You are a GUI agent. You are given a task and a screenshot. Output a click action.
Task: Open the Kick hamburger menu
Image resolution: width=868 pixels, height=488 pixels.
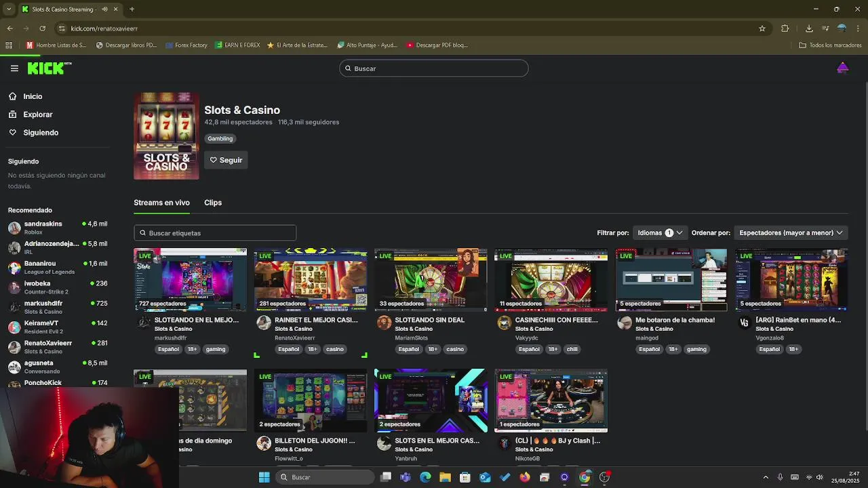(14, 68)
